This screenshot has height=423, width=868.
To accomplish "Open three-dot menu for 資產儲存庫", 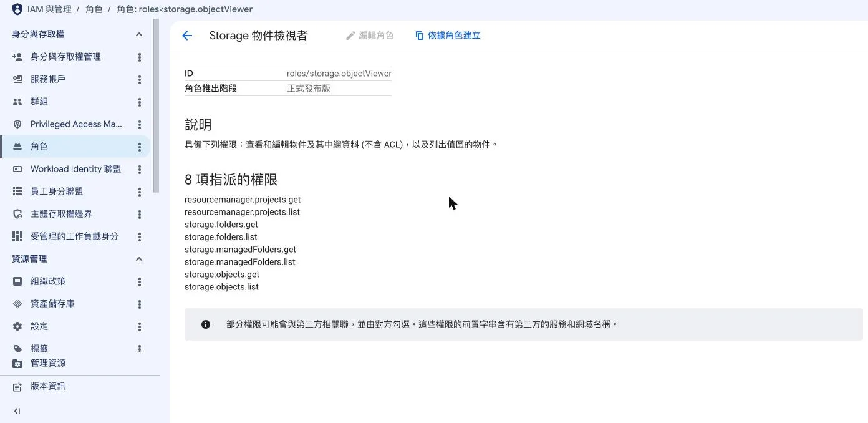I will click(140, 304).
